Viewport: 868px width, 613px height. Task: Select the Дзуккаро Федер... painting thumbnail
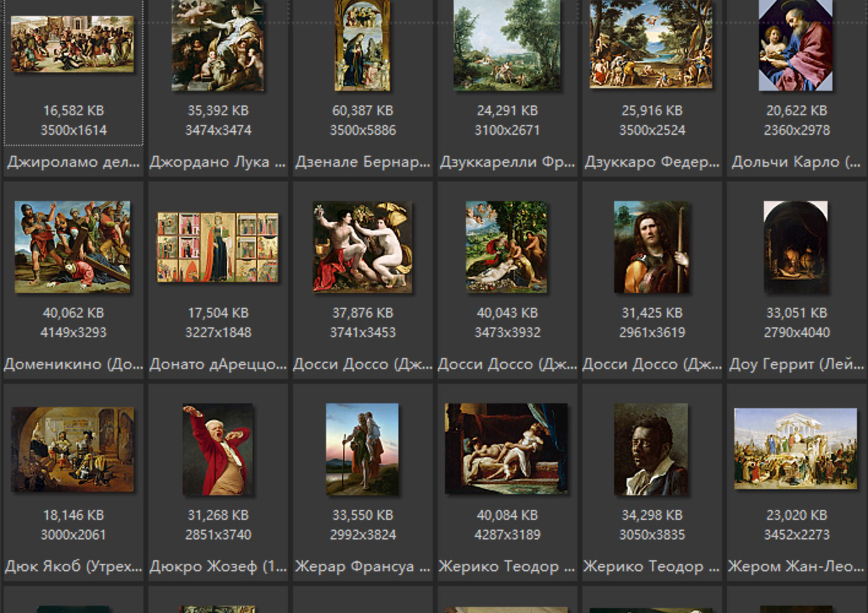[651, 45]
